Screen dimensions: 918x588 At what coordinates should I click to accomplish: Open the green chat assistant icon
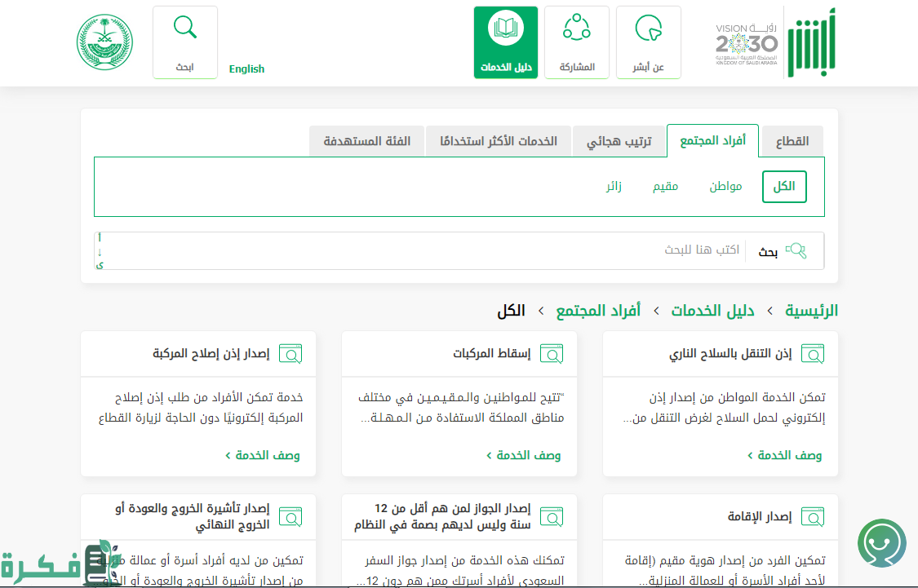click(x=881, y=542)
